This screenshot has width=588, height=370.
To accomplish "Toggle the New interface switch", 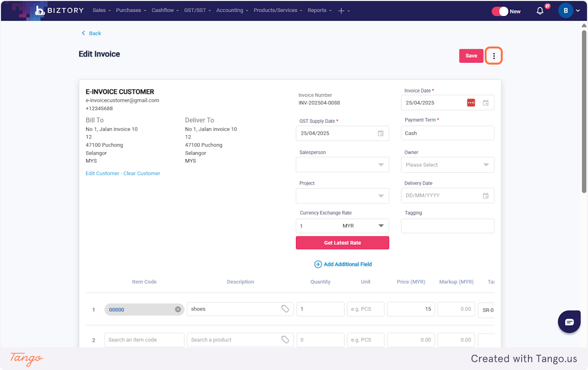I will tap(500, 11).
